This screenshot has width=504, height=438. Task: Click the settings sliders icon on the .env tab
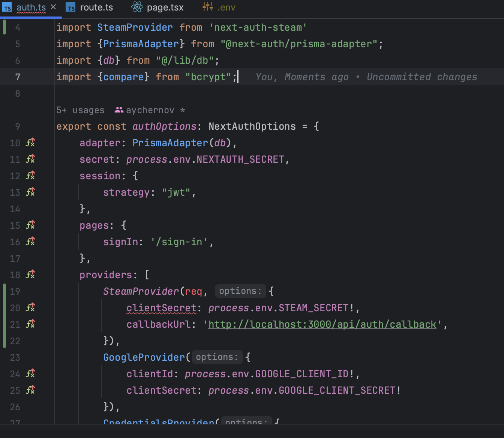pos(208,6)
